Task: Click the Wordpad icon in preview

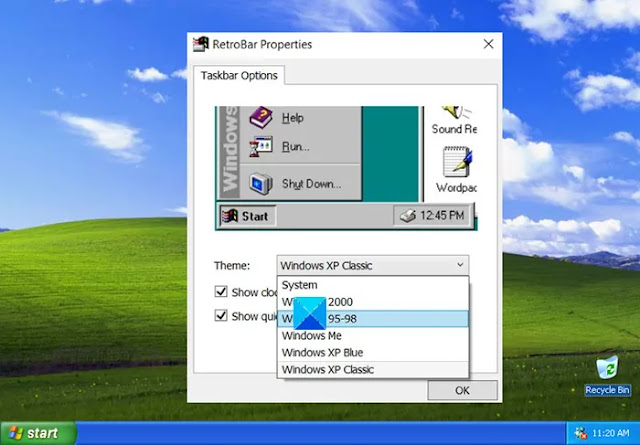Action: 457,161
